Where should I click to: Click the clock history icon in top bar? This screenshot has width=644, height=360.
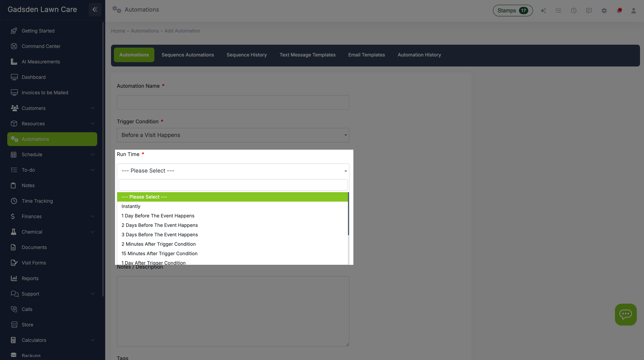tap(574, 11)
